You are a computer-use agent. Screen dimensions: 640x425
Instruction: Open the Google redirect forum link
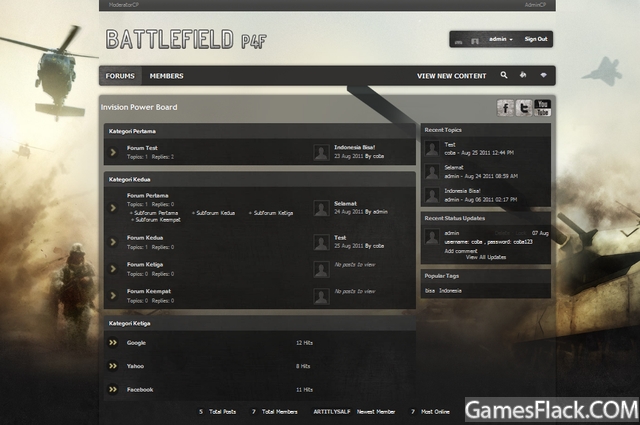coord(136,343)
